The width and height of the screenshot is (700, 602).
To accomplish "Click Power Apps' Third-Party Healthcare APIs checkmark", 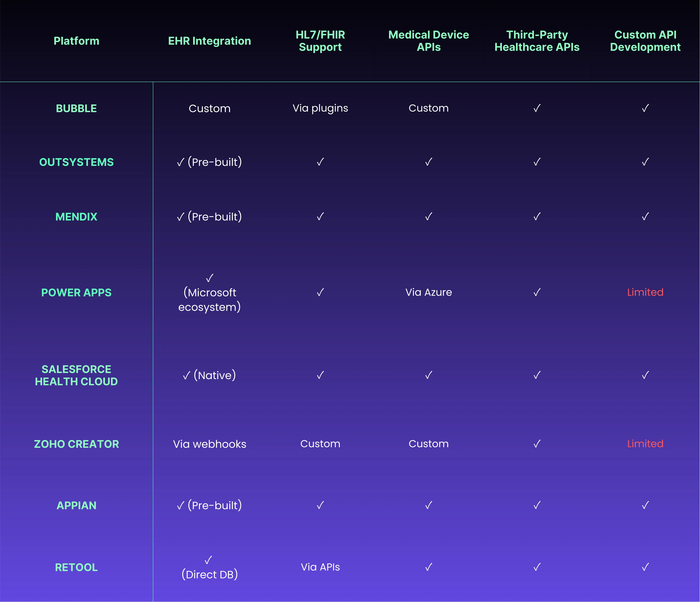I will coord(537,292).
